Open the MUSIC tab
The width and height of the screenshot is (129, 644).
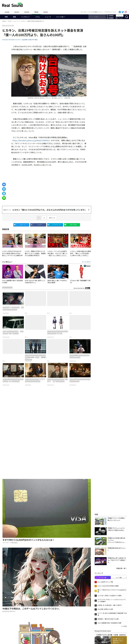click(x=17, y=12)
